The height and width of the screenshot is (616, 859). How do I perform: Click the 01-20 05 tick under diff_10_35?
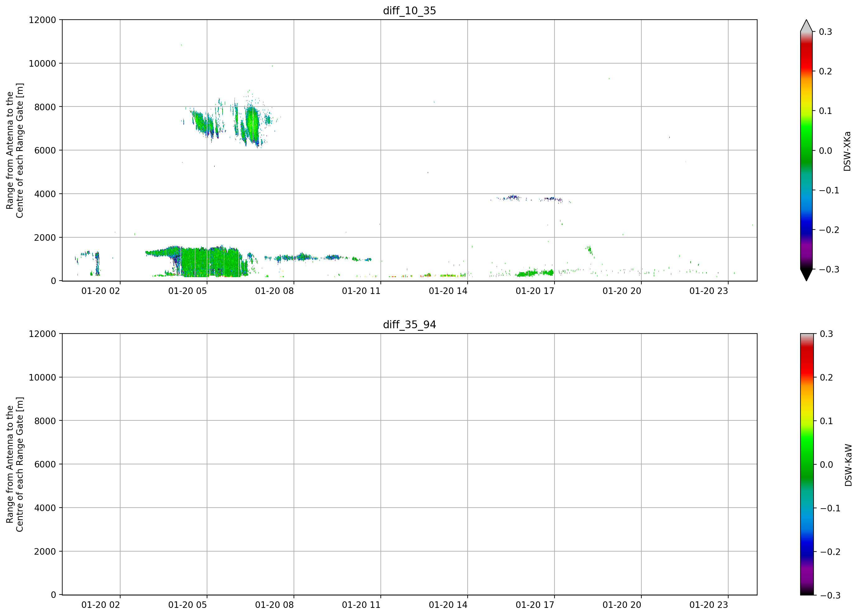(187, 291)
